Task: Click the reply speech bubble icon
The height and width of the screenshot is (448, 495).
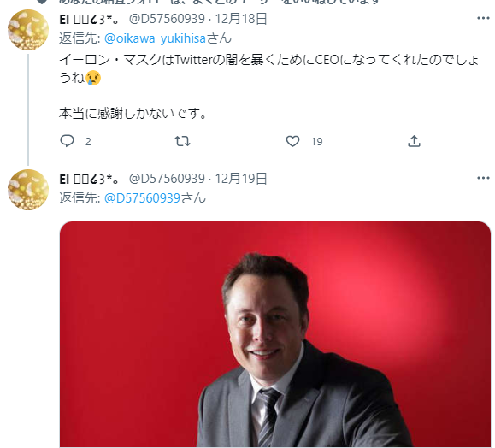Action: [67, 141]
